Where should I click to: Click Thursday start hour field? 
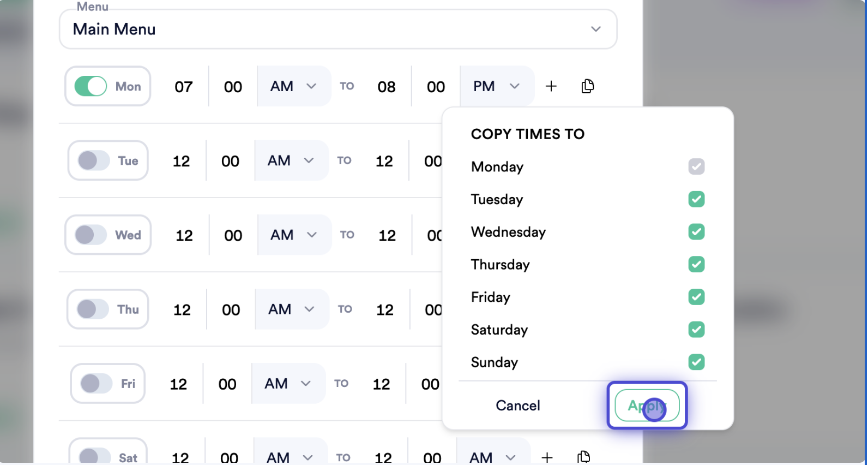pyautogui.click(x=182, y=309)
